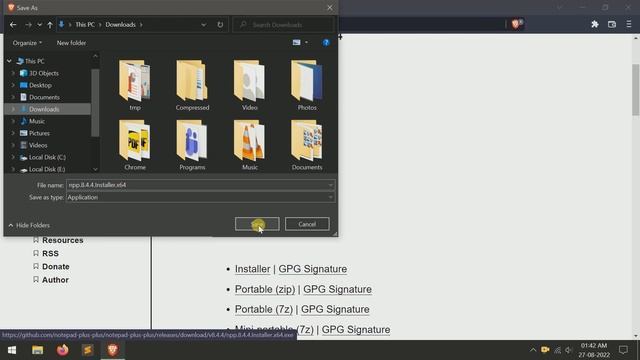Screen dimensions: 640x360
Task: Open the Organize menu
Action: point(27,43)
